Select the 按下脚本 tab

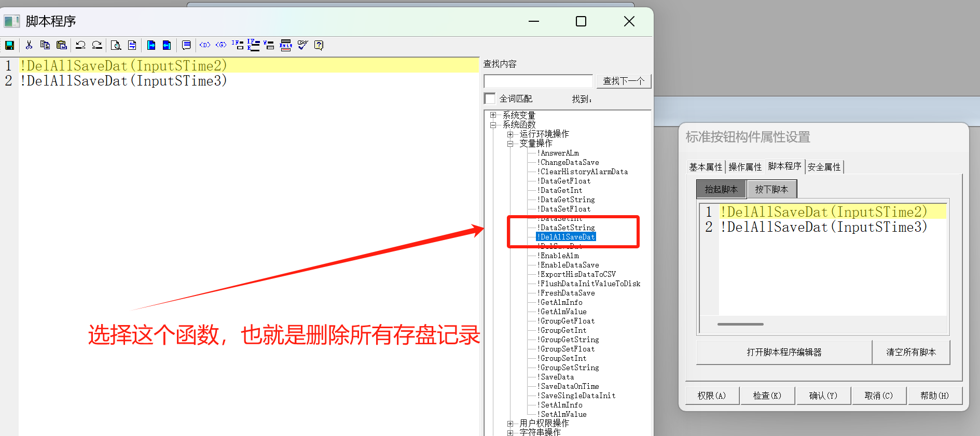pyautogui.click(x=771, y=189)
